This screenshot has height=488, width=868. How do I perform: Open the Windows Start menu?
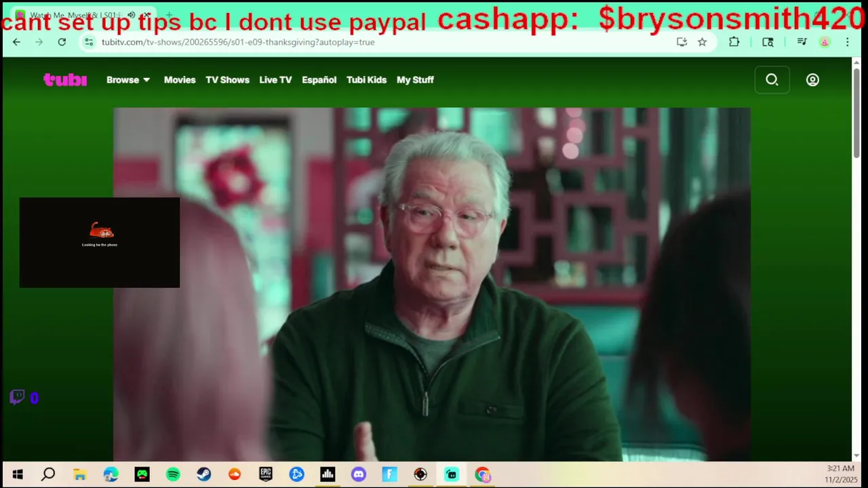[18, 474]
